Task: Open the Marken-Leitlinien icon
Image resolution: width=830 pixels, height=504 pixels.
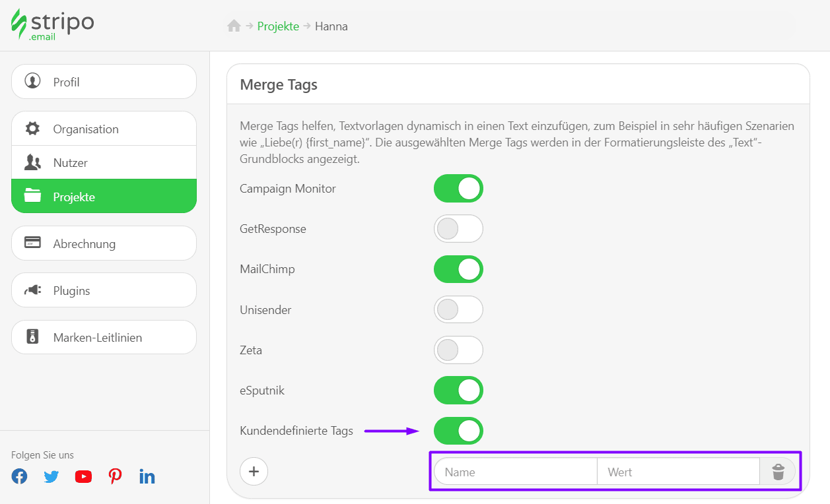Action: (34, 337)
